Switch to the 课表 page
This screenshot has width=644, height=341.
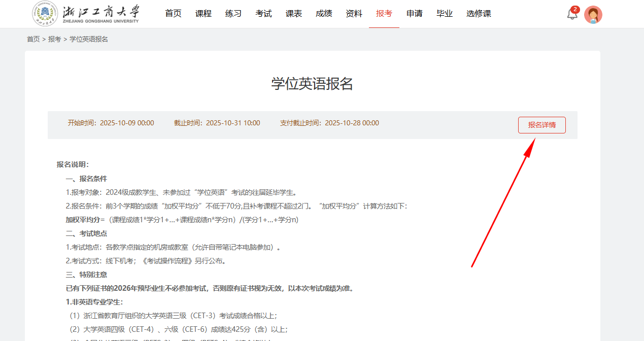point(293,14)
